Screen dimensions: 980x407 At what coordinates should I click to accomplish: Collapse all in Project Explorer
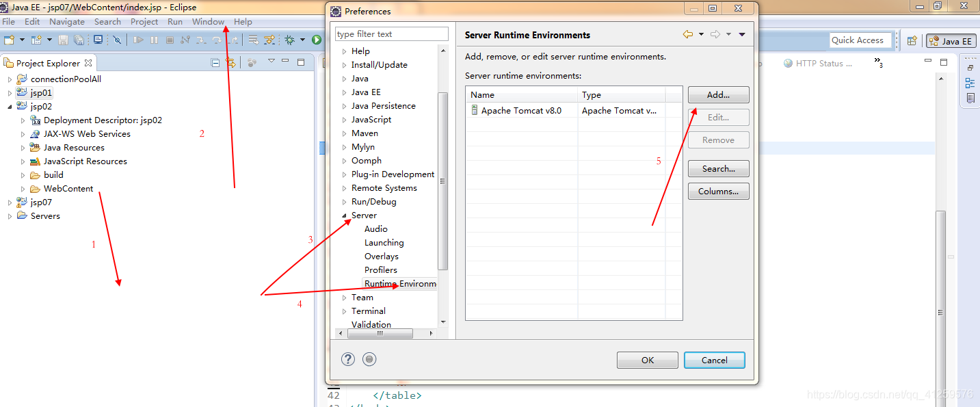(x=215, y=63)
